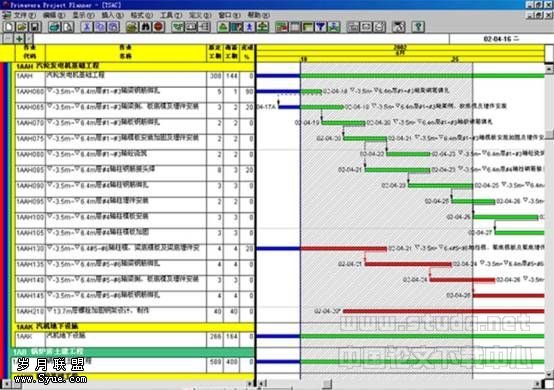Click the red Gantt bar for activity 1AAH130
The height and width of the screenshot is (390, 554).
coord(343,249)
